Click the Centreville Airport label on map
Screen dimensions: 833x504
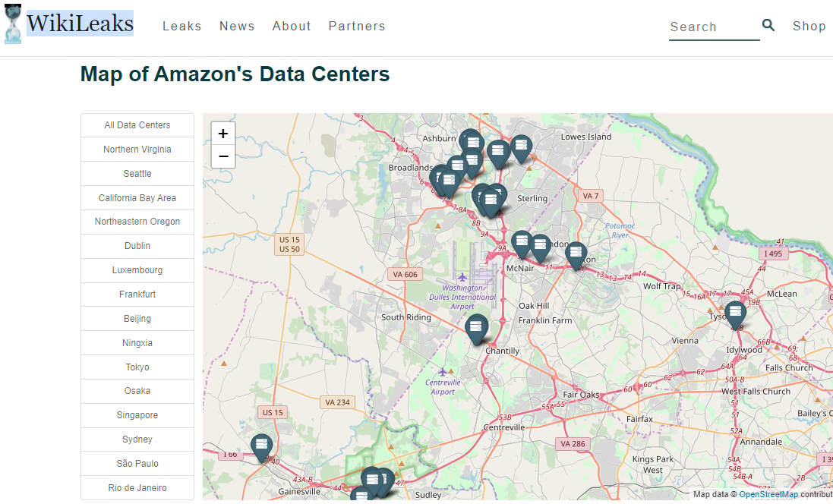point(443,387)
